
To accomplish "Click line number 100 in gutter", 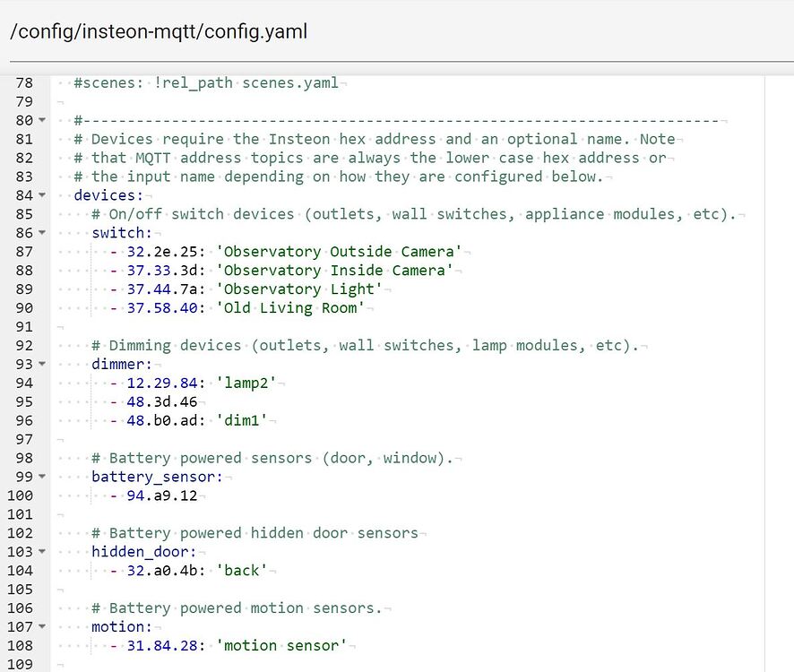I will [21, 495].
